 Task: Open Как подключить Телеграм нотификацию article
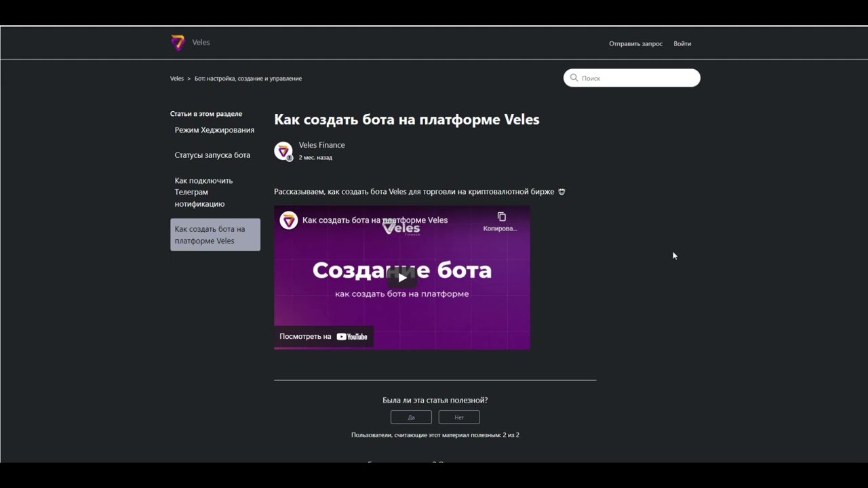(x=203, y=192)
